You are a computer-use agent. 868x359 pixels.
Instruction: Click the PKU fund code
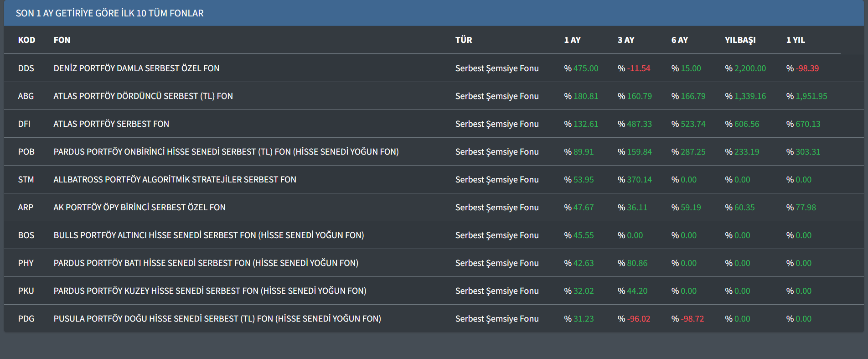26,291
